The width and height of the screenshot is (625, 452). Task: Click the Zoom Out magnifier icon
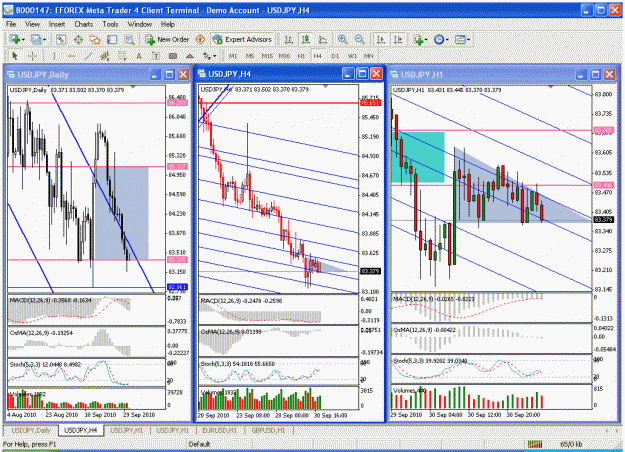[x=360, y=39]
